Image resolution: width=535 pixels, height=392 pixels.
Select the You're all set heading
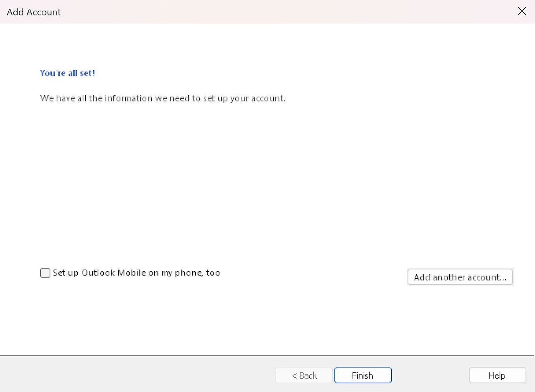[x=67, y=73]
